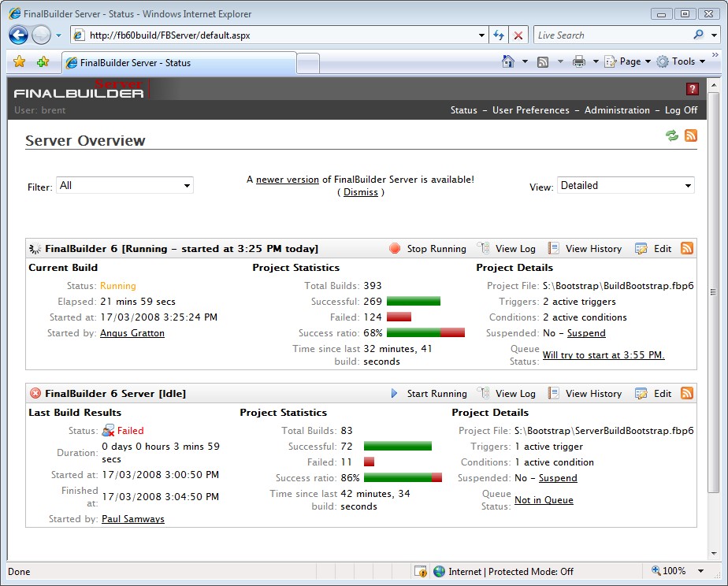Follow the newer version link
The width and height of the screenshot is (728, 586).
[288, 180]
